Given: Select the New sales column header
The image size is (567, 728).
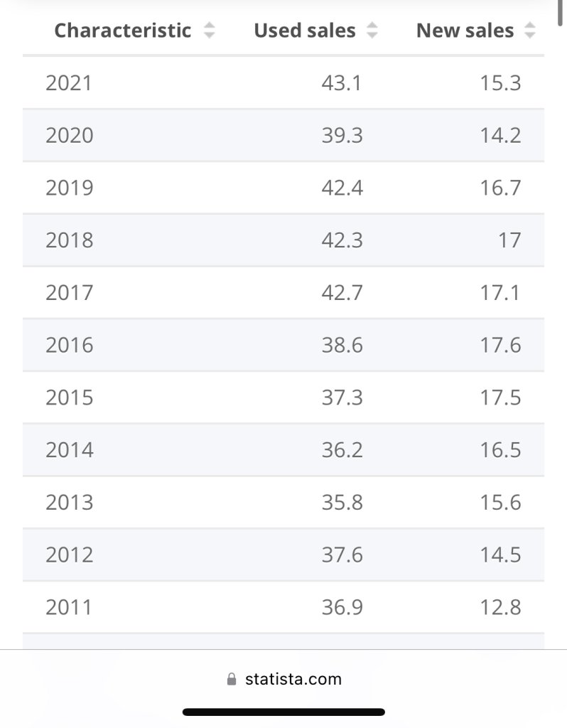Looking at the screenshot, I should point(465,31).
